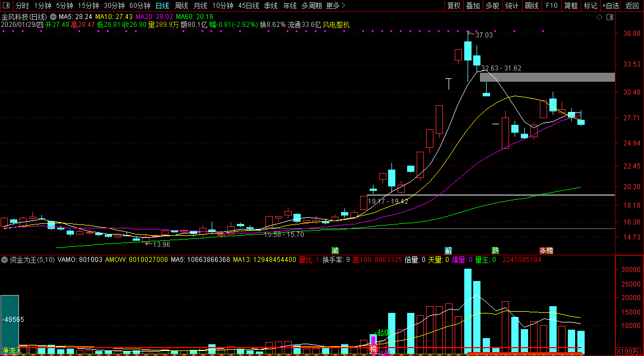This screenshot has height=356, width=644.
Task: Click the red 榜 circle marker on volume
Action: 374,349
